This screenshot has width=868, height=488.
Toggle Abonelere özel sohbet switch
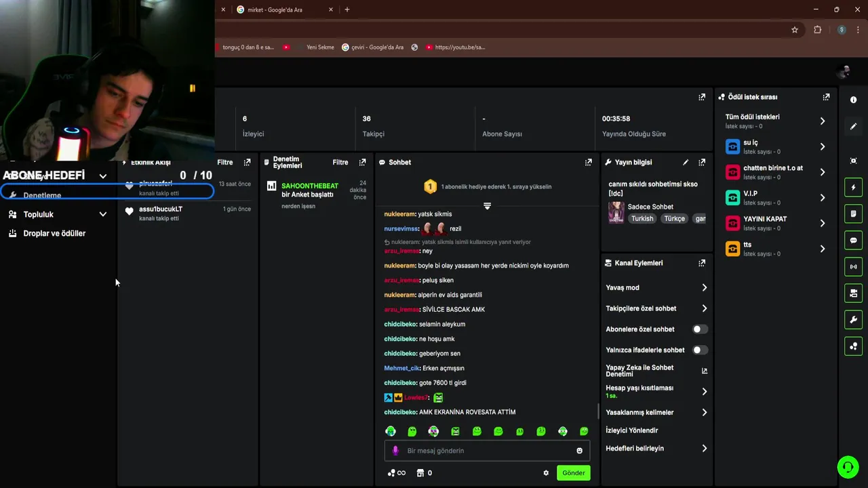(x=700, y=329)
